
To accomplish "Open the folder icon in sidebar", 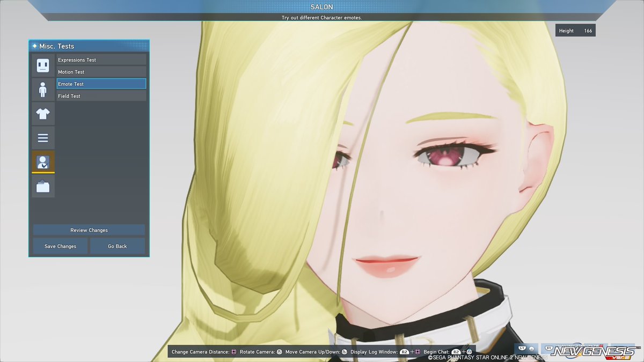I will (43, 186).
